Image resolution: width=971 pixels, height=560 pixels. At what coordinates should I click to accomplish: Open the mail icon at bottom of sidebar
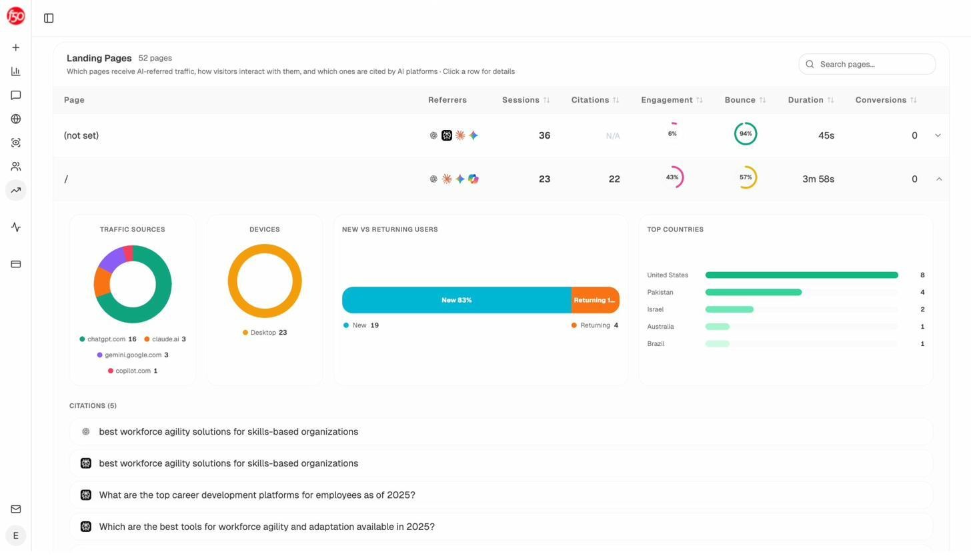[15, 509]
